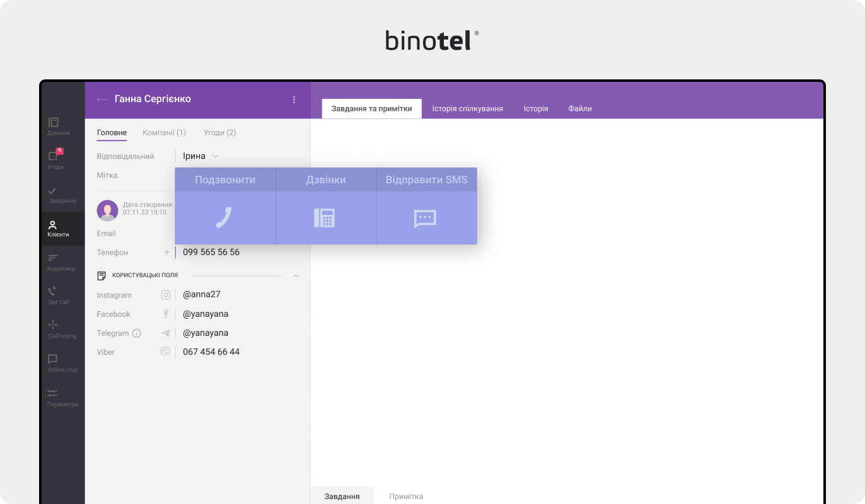The width and height of the screenshot is (865, 504).
Task: Open Завдання in the left sidebar
Action: click(x=62, y=195)
